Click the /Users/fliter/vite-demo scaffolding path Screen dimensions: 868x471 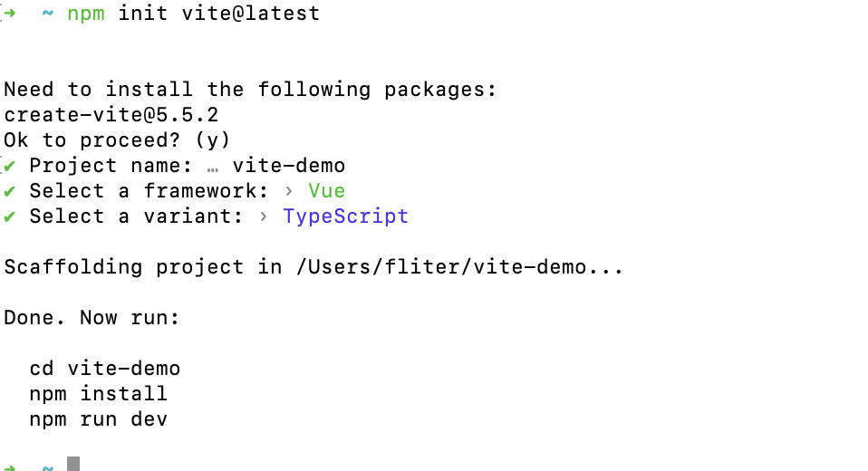pos(447,267)
